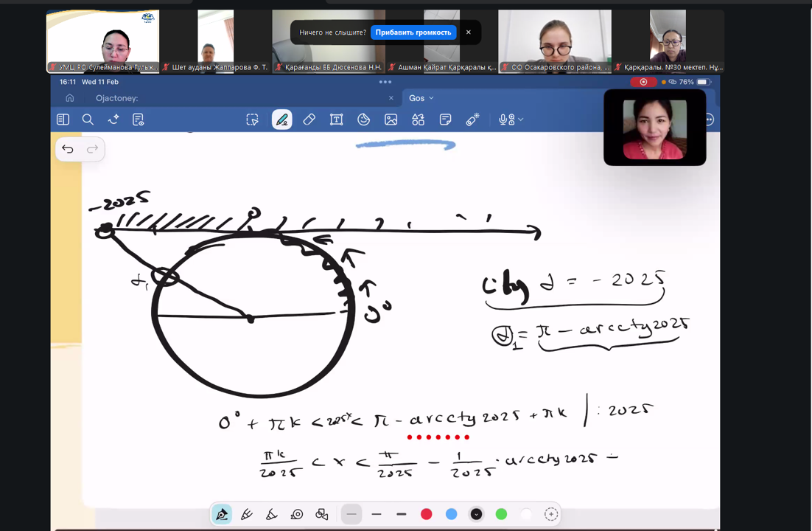
Task: Select the eraser tool in top toolbar
Action: (x=309, y=119)
